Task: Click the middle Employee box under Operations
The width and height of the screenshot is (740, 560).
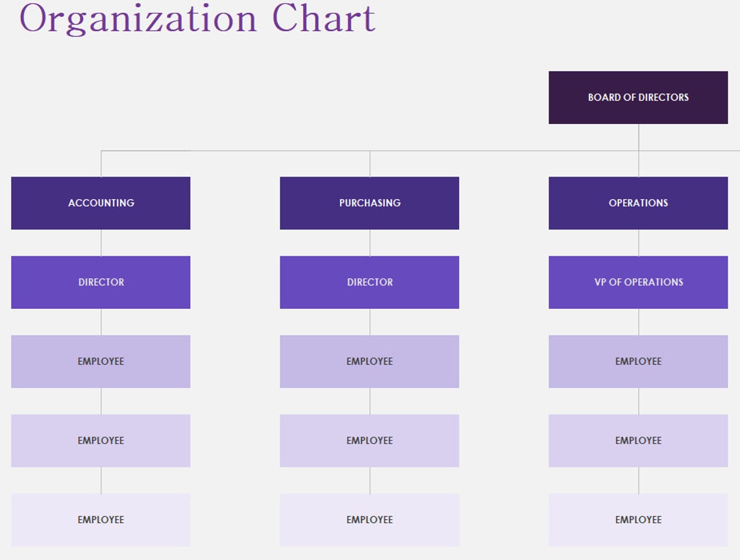Action: tap(638, 440)
